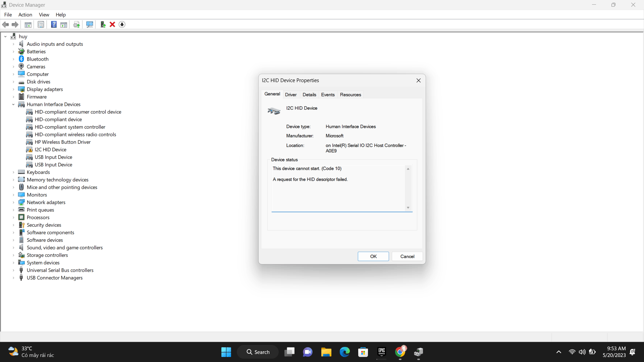Click red X Uninstall device icon
The image size is (644, 362).
[x=112, y=24]
